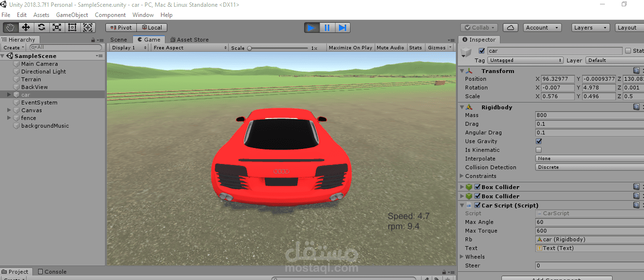Switch to the Scene tab

click(119, 40)
